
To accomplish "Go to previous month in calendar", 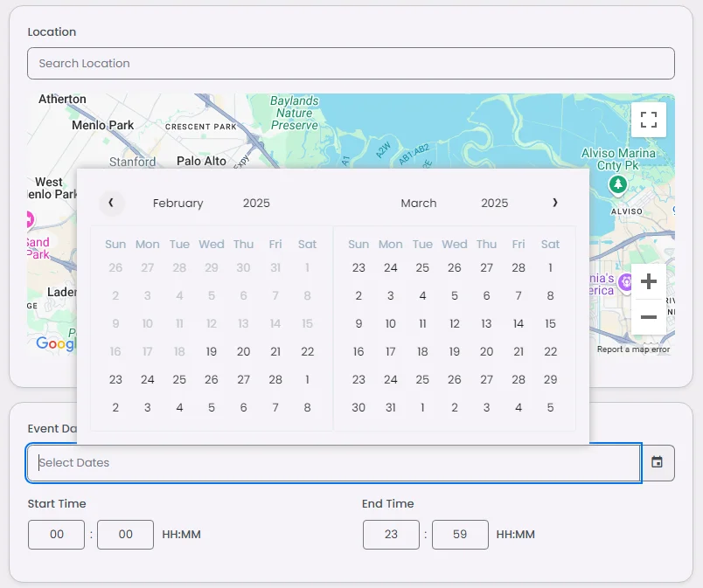I will pos(111,203).
